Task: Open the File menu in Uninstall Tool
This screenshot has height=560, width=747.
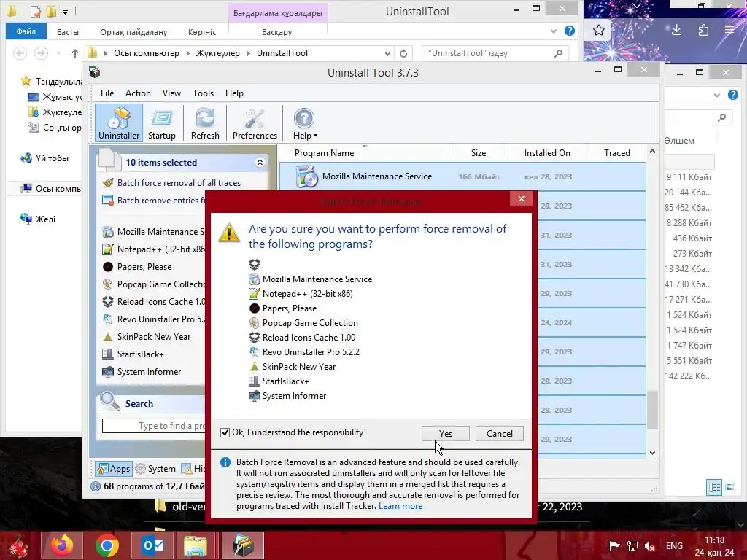Action: click(x=107, y=93)
